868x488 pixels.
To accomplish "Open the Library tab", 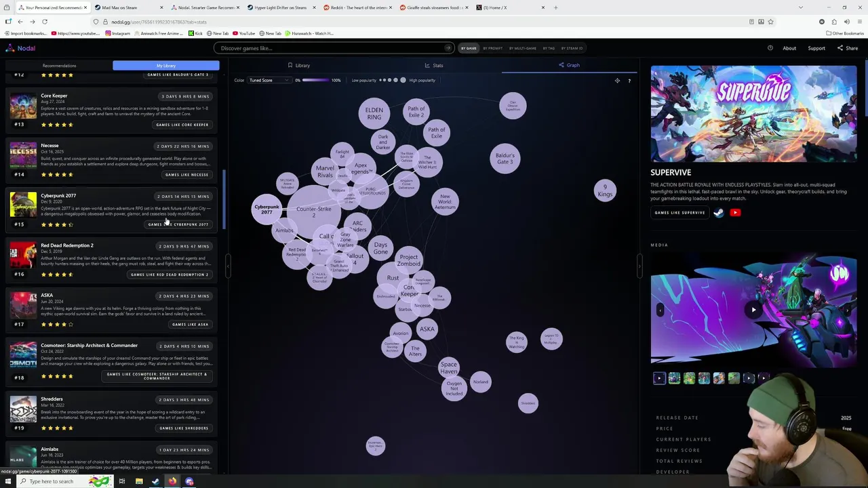I will point(299,65).
